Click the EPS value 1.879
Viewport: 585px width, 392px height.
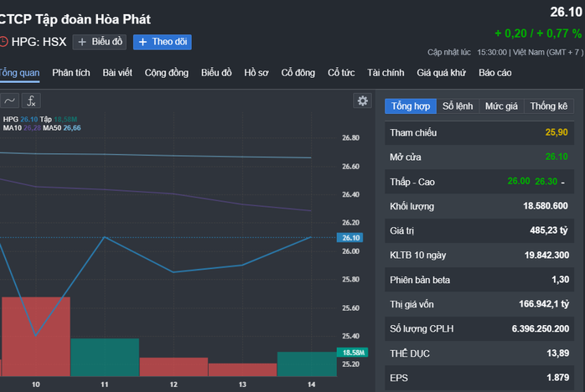(558, 378)
